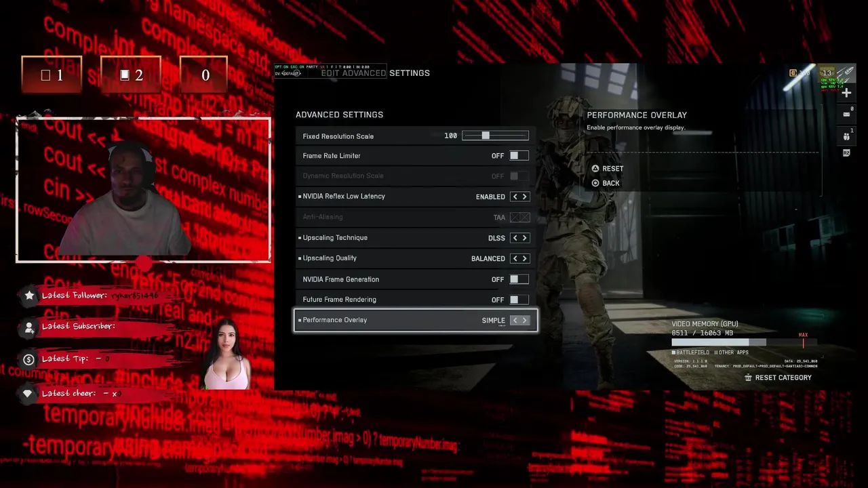Select the Fixed Resolution Scale row label
Viewport: 868px width, 488px height.
click(x=338, y=136)
